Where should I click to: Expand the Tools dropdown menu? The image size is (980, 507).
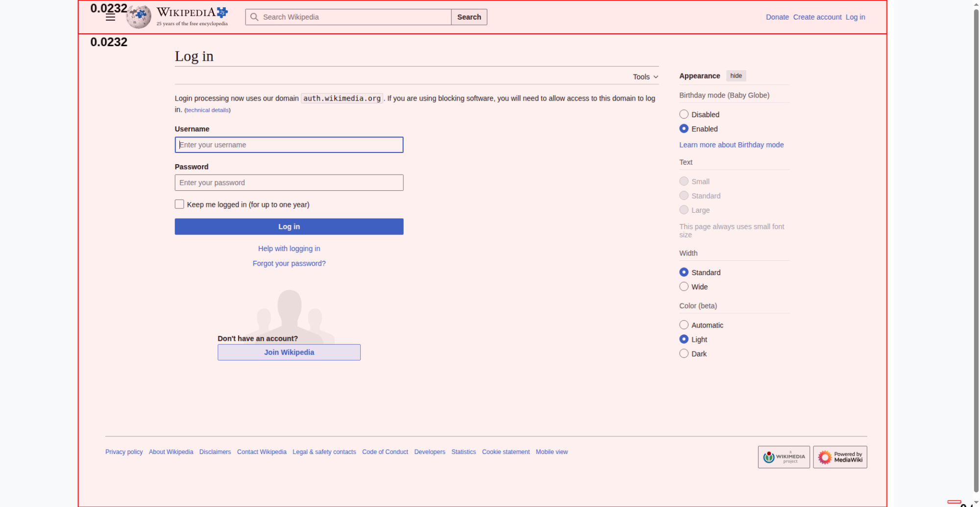coord(645,77)
